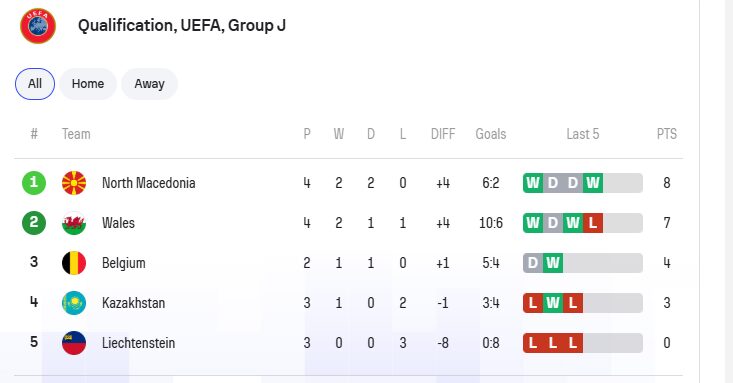Switch to the Home standings tab
This screenshot has height=383, width=733.
pyautogui.click(x=88, y=84)
